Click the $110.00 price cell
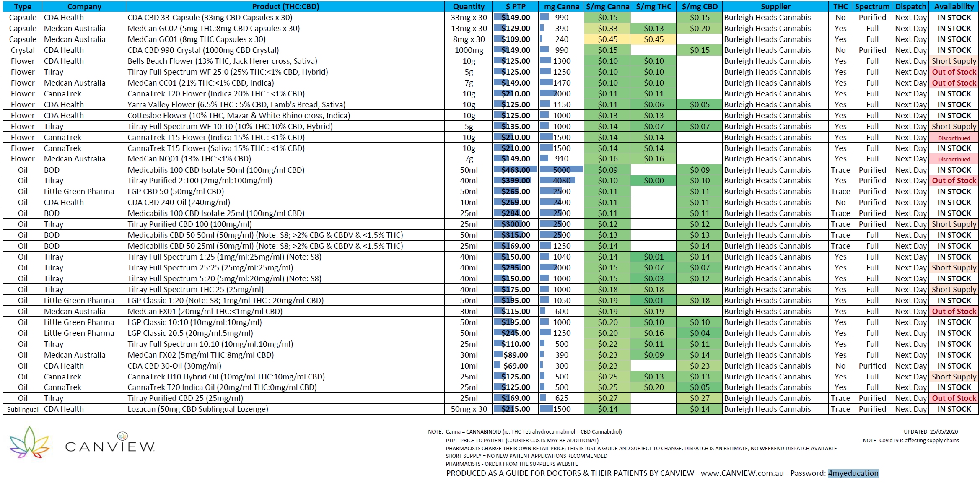The height and width of the screenshot is (483, 980). pos(516,344)
